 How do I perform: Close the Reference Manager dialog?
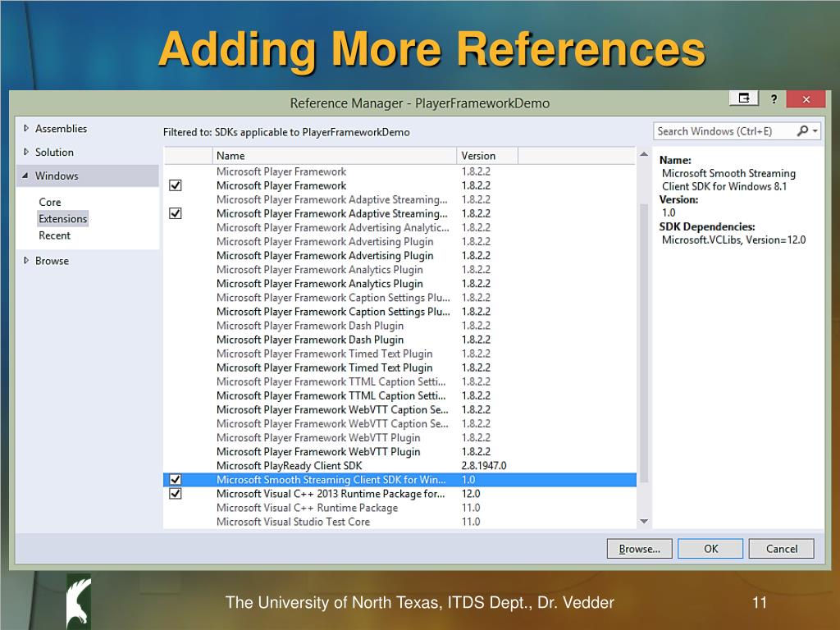click(806, 99)
